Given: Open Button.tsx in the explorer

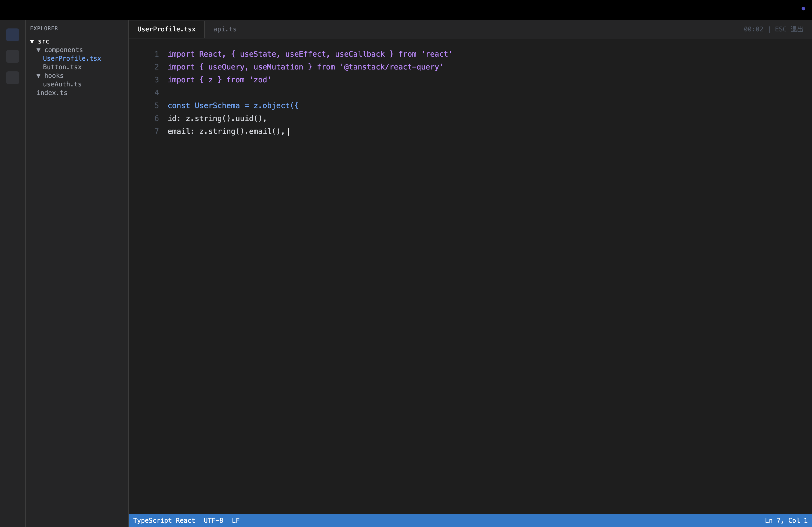Looking at the screenshot, I should 62,67.
